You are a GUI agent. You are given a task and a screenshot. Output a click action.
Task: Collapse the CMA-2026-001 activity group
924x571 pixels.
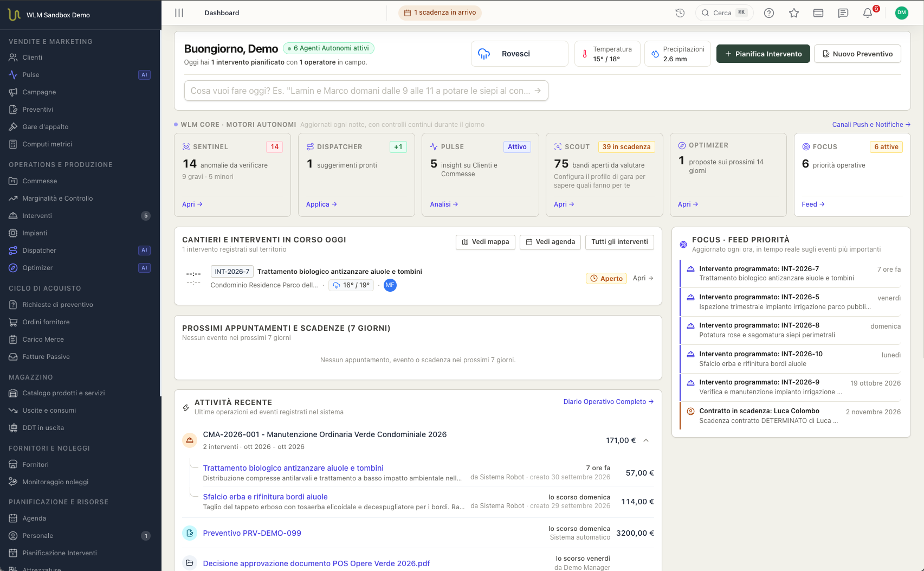[646, 440]
